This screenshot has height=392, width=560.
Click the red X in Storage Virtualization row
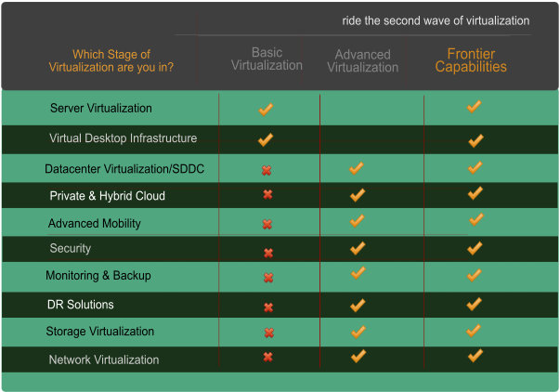point(269,333)
